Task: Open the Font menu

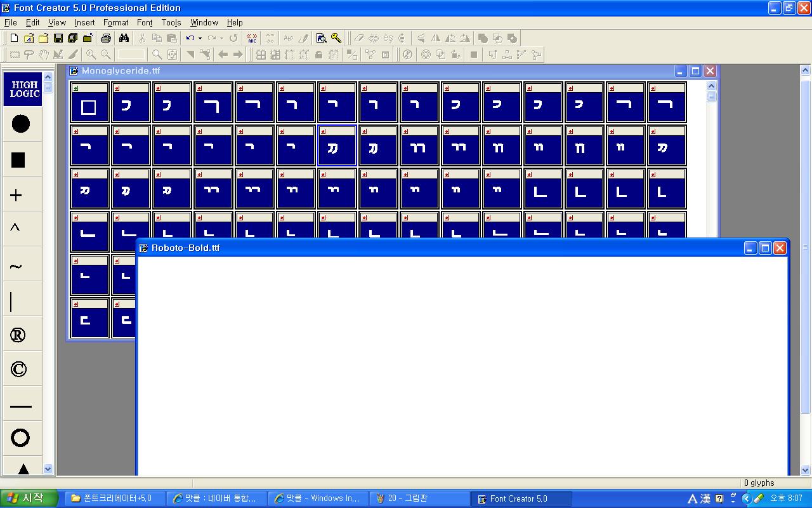Action: (x=145, y=22)
